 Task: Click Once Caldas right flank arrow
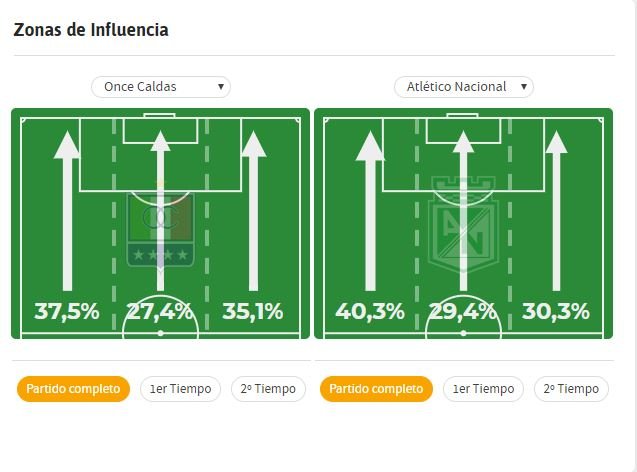click(x=254, y=211)
